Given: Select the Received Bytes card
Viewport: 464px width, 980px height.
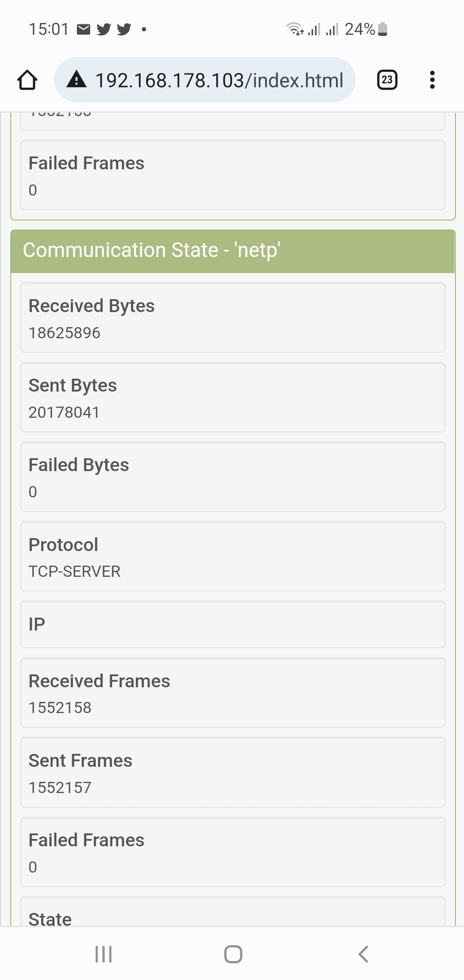Looking at the screenshot, I should [232, 318].
